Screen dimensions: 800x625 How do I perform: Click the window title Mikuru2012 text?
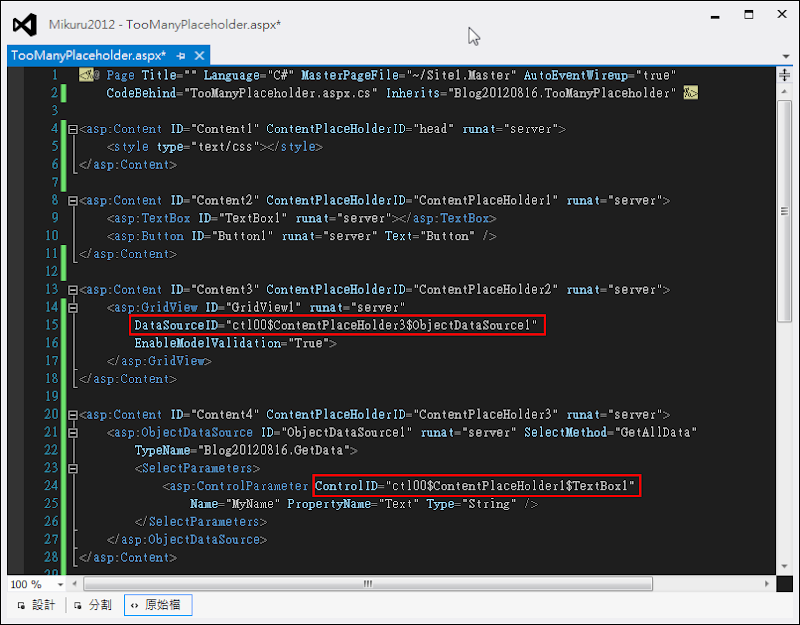pos(82,24)
